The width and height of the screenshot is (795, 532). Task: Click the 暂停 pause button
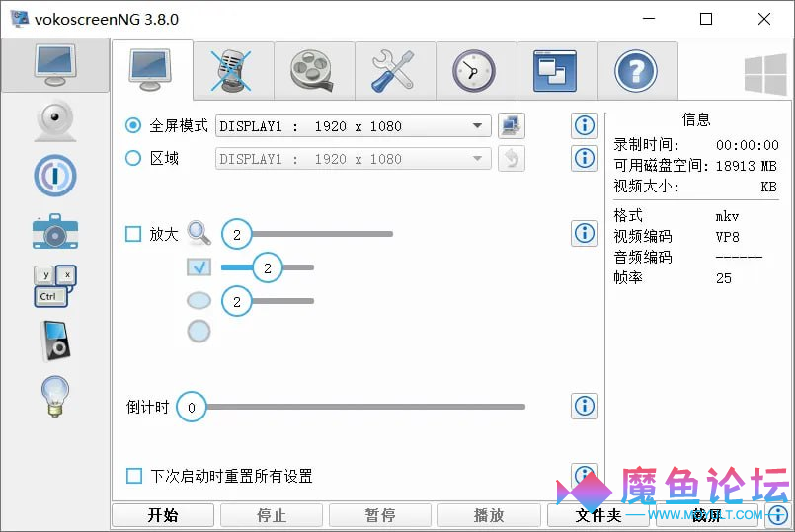point(380,515)
